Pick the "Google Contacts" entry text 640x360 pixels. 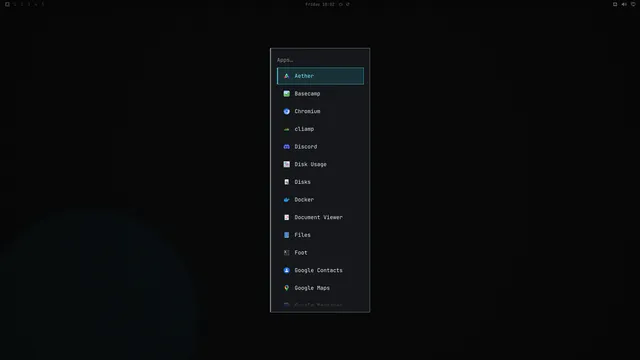(318, 270)
